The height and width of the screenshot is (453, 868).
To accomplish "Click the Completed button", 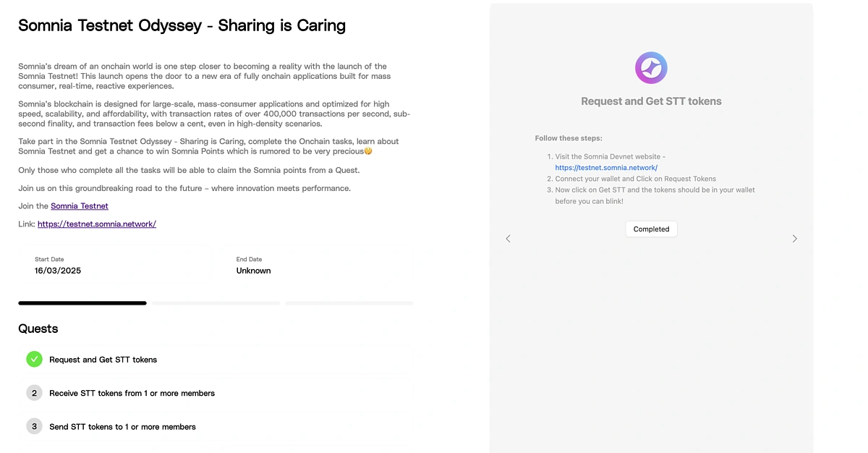I will (x=651, y=229).
